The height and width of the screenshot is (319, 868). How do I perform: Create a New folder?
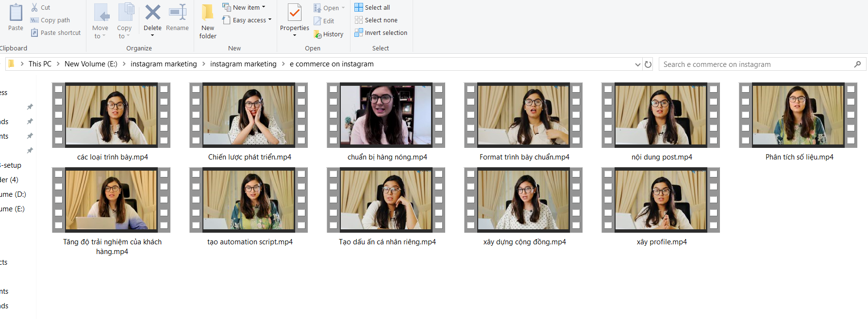point(208,21)
